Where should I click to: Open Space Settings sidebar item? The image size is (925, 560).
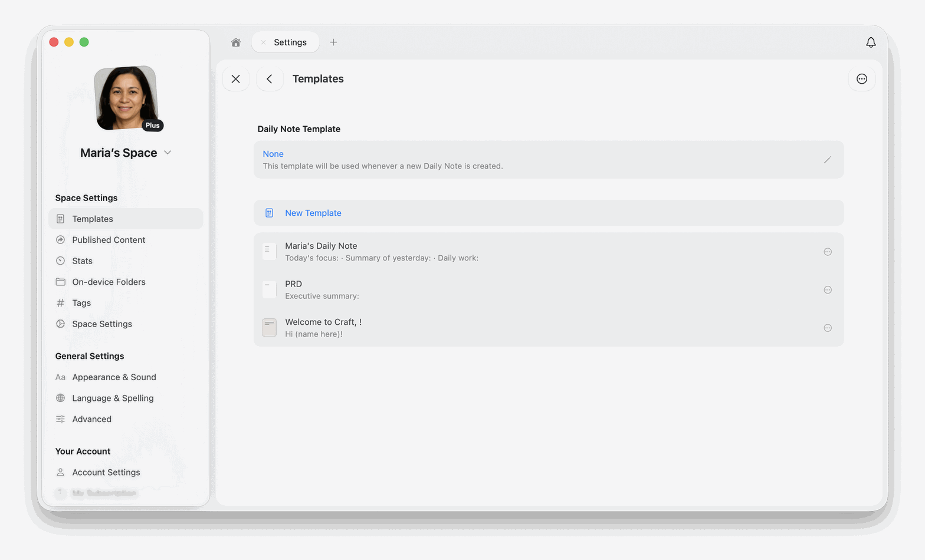pyautogui.click(x=126, y=324)
